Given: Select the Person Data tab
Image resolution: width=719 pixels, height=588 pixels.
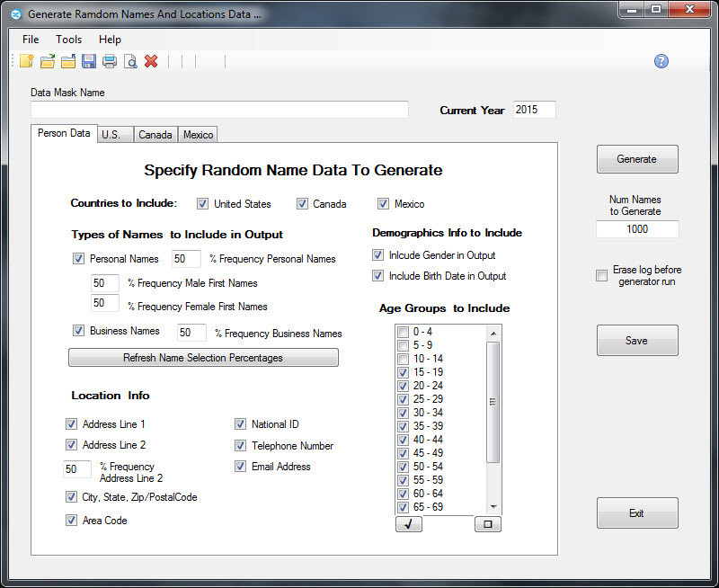Looking at the screenshot, I should click(x=64, y=133).
